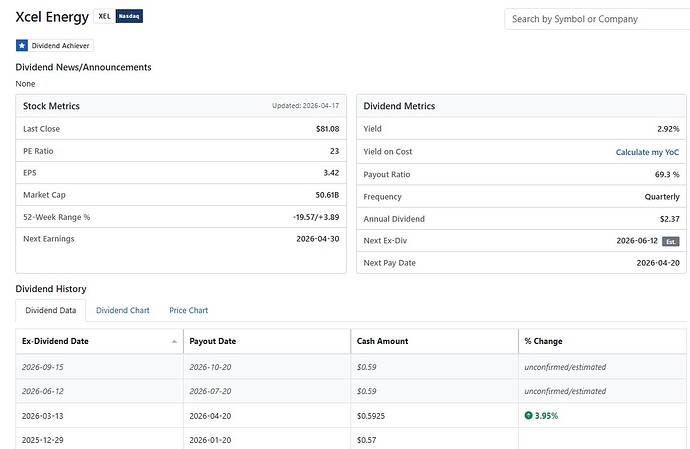690x449 pixels.
Task: Click the $0.59 amount in the 2026-06-12 row
Action: (367, 391)
